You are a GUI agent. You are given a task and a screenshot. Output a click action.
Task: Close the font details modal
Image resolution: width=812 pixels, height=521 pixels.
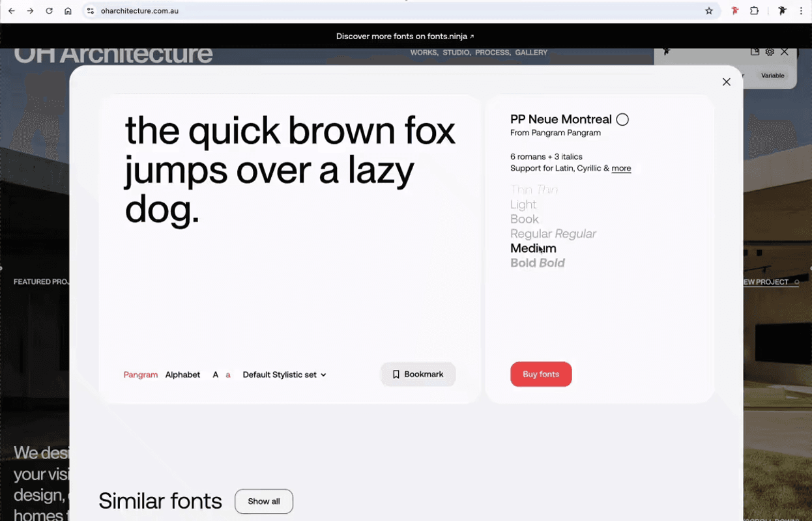pos(727,82)
